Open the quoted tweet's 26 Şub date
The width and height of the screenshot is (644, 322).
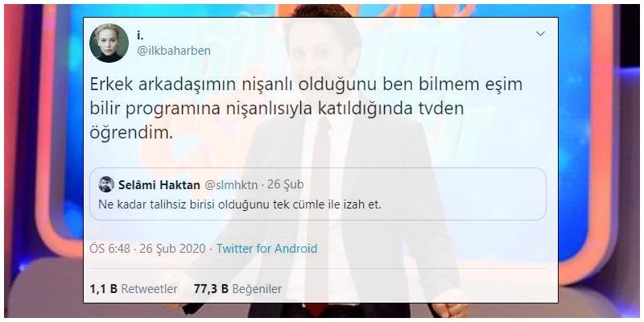coord(286,185)
